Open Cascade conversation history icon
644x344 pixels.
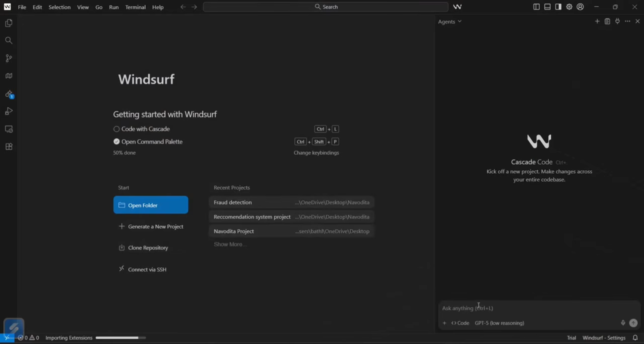click(607, 21)
